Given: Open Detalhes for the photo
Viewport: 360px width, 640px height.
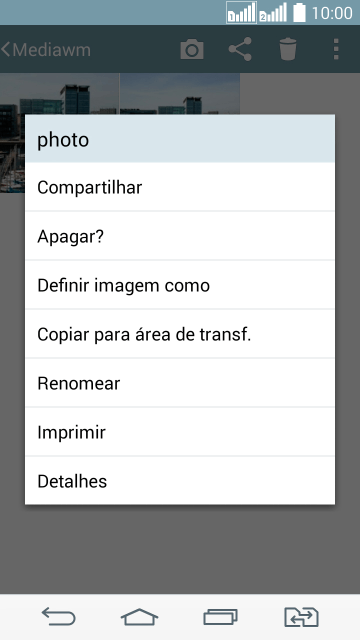Looking at the screenshot, I should 180,481.
